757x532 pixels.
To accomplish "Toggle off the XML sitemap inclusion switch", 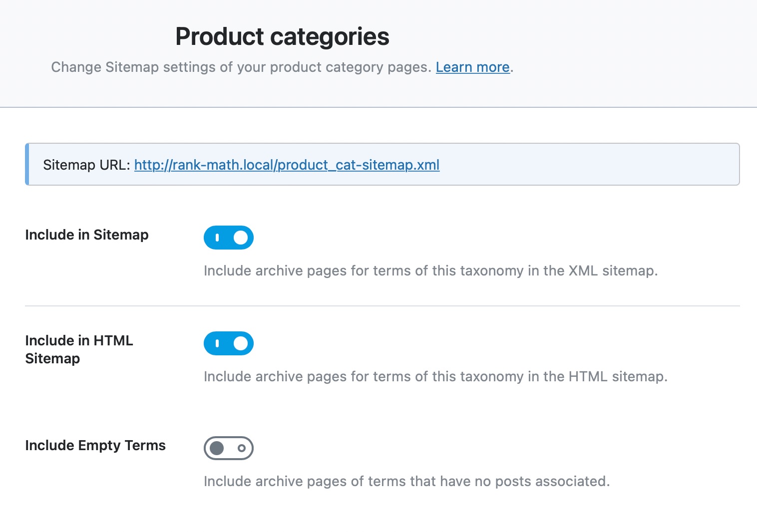I will point(228,238).
